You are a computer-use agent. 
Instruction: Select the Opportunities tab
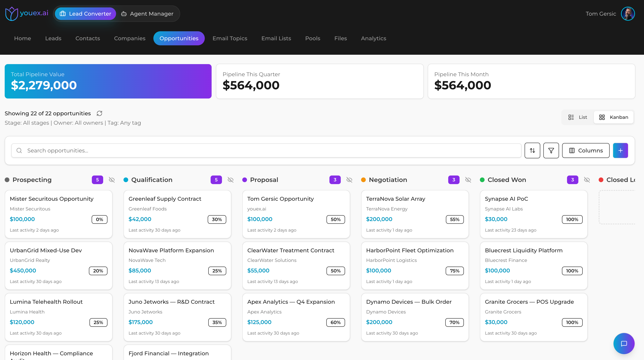(179, 38)
